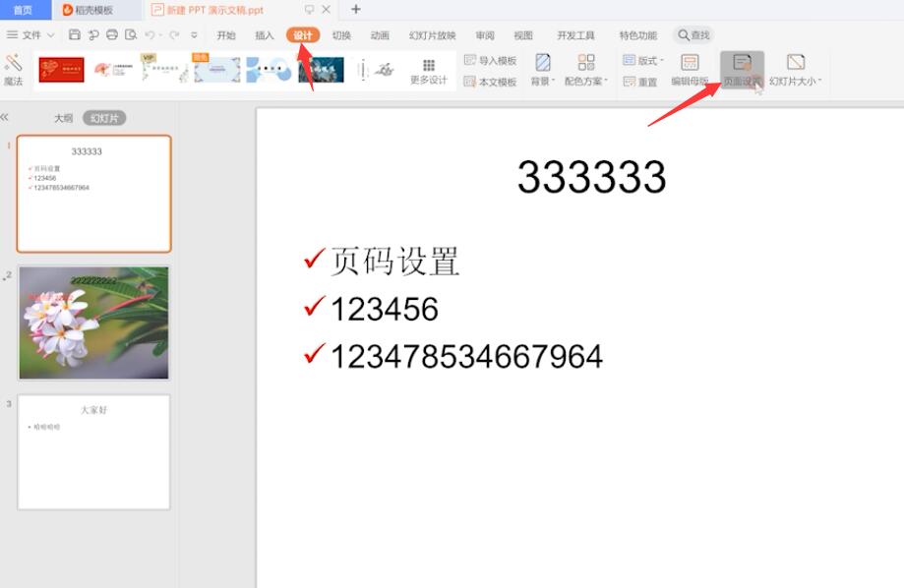Screen dimensions: 904x588
Task: Open Print Preview icon in quick toolbar
Action: (x=131, y=34)
